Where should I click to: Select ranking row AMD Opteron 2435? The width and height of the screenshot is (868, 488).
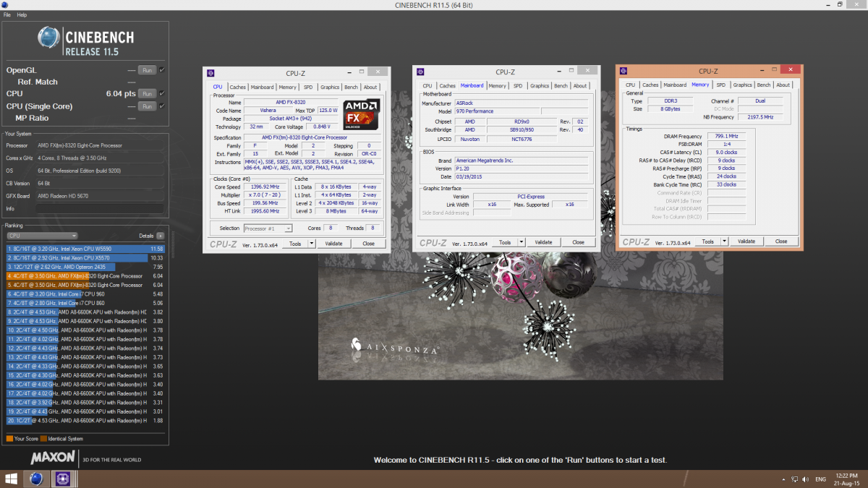(x=86, y=267)
